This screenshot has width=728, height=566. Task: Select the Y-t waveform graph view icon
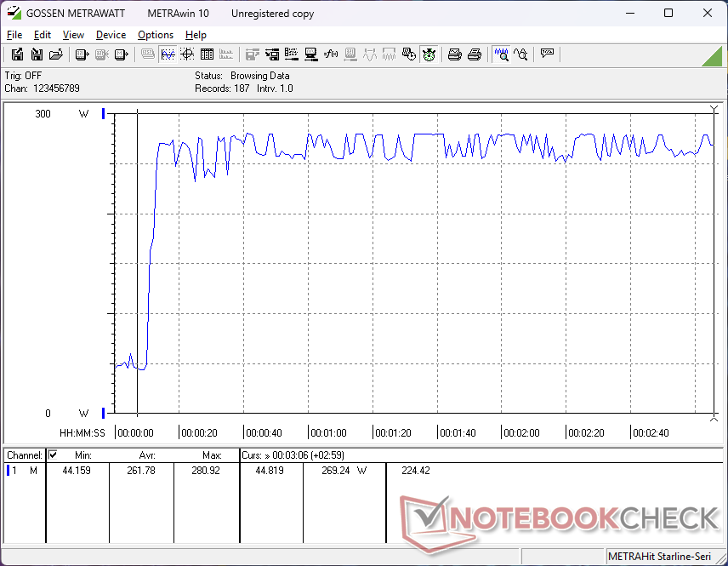coord(168,54)
